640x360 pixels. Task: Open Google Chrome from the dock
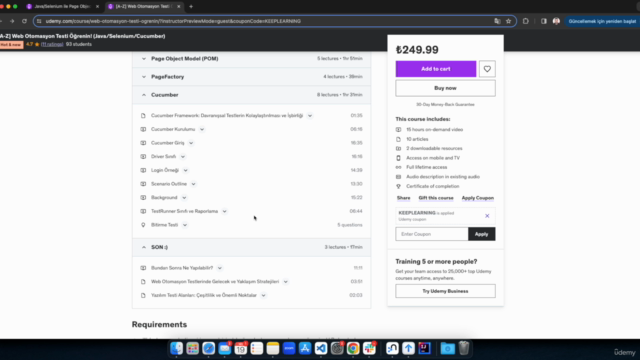pyautogui.click(x=353, y=348)
